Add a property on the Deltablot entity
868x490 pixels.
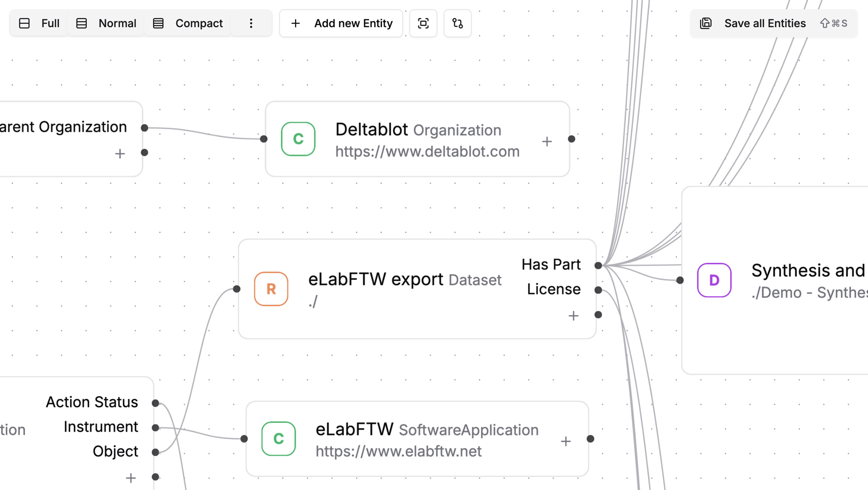point(547,141)
